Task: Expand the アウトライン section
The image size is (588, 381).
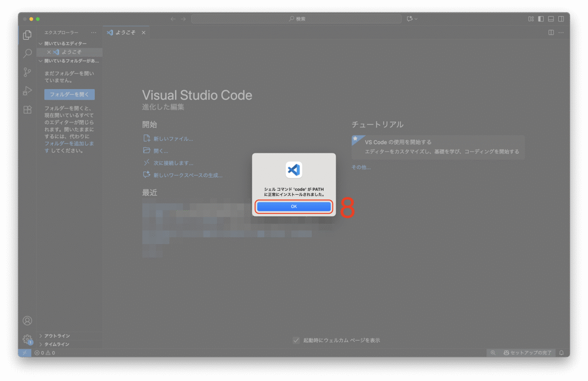Action: pyautogui.click(x=57, y=336)
